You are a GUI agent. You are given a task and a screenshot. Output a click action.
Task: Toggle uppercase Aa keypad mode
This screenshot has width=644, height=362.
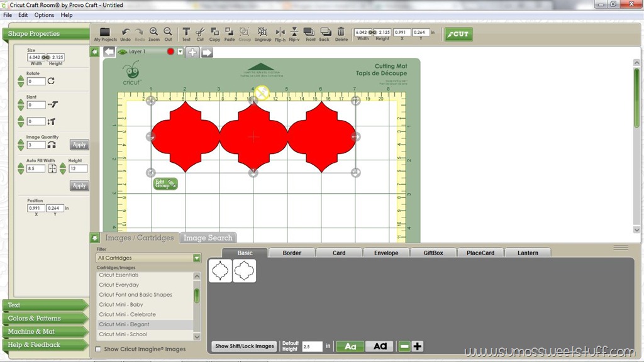tap(380, 346)
